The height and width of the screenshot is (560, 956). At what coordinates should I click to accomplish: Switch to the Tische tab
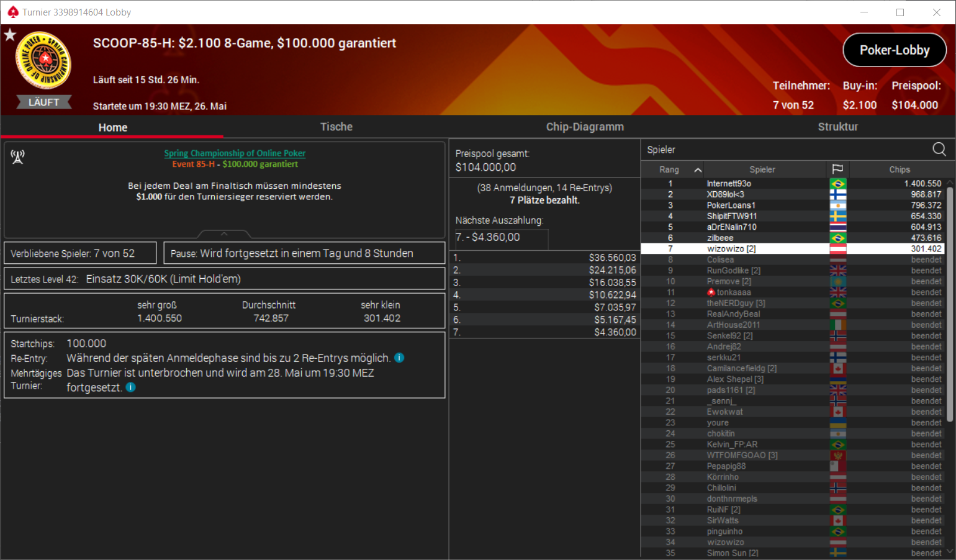click(x=336, y=127)
